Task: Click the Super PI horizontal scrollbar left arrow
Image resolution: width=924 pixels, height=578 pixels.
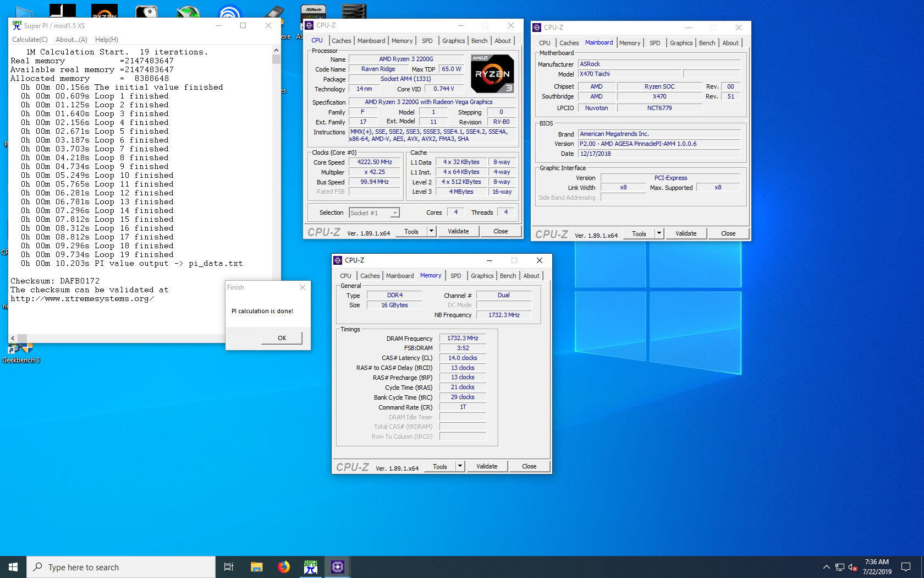Action: tap(13, 338)
